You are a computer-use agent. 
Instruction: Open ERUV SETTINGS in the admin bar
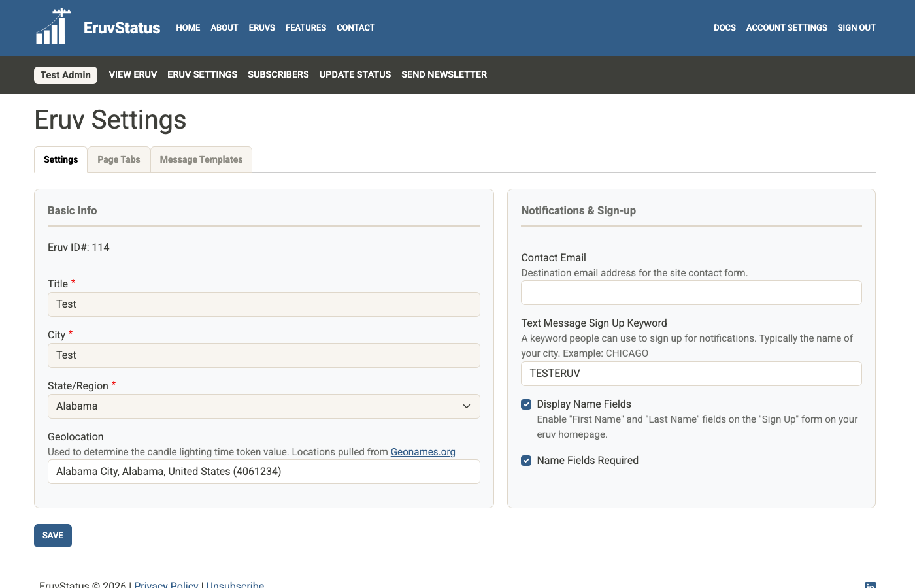(x=202, y=74)
